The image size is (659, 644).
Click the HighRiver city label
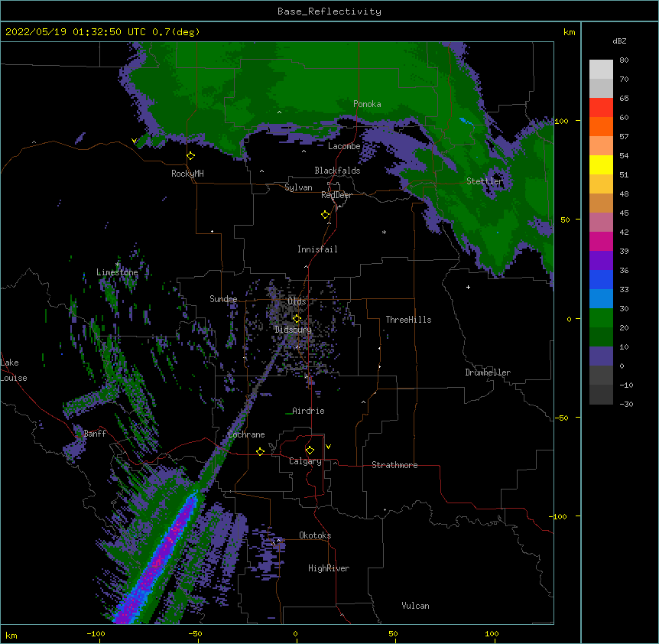point(329,568)
